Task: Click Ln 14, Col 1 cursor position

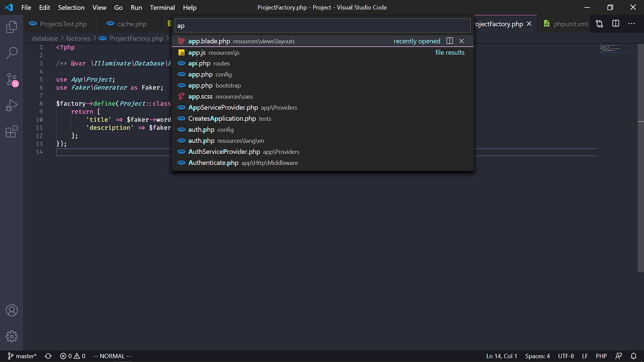Action: 501,356
